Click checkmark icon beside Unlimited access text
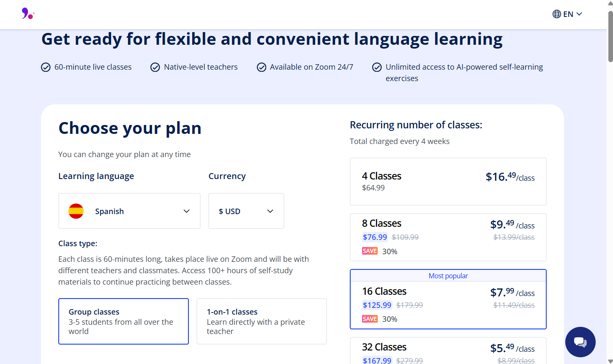Screen dimensions: 613x364 [377, 67]
